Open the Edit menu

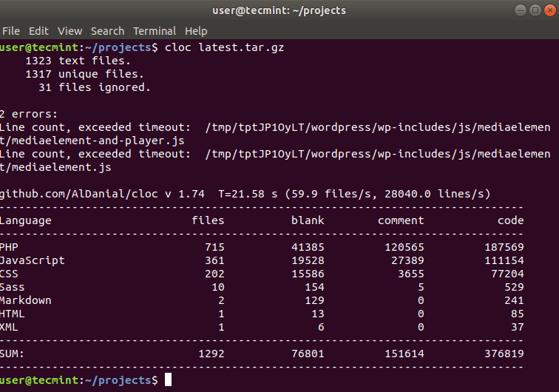pos(38,31)
